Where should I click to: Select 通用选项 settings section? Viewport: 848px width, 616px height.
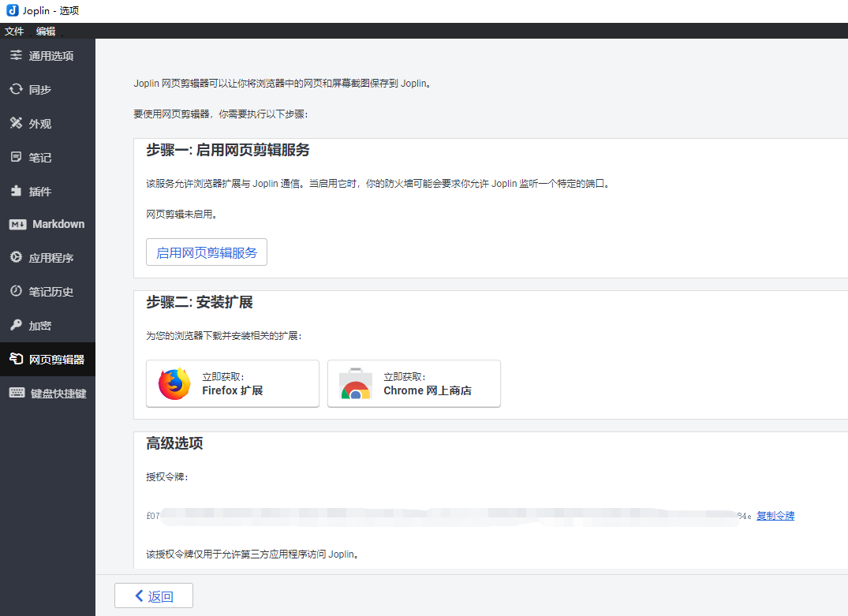tap(47, 56)
